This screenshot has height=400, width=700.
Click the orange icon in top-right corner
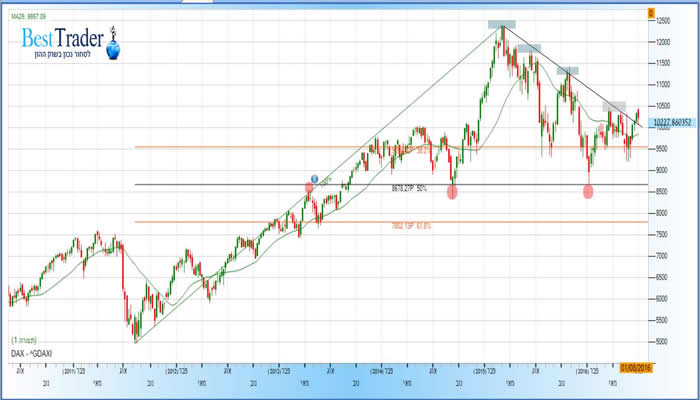pos(650,13)
